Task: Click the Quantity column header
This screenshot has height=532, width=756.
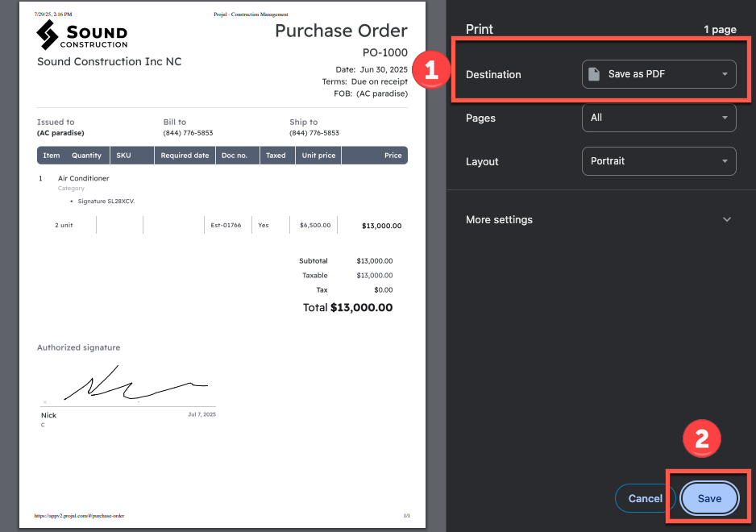Action: click(86, 156)
